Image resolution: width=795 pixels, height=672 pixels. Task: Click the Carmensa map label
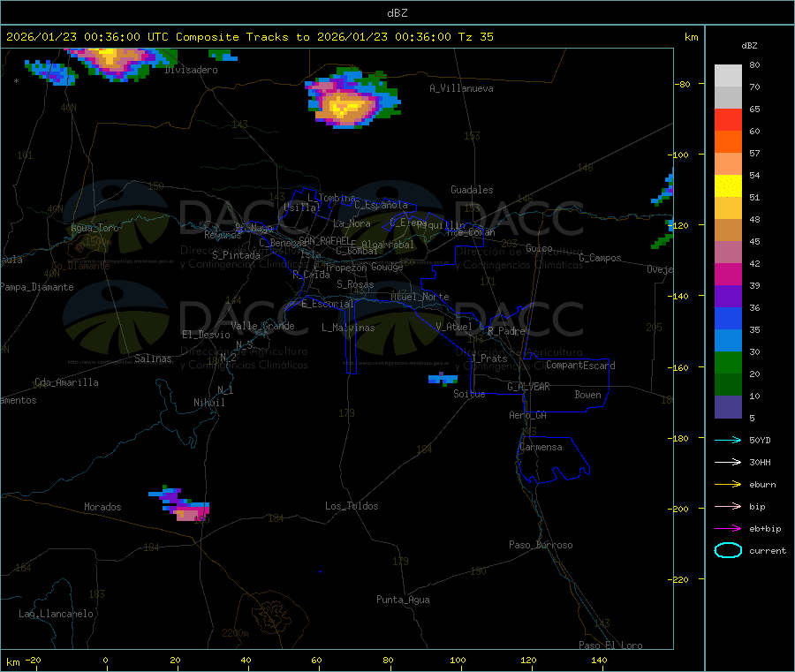(x=541, y=447)
